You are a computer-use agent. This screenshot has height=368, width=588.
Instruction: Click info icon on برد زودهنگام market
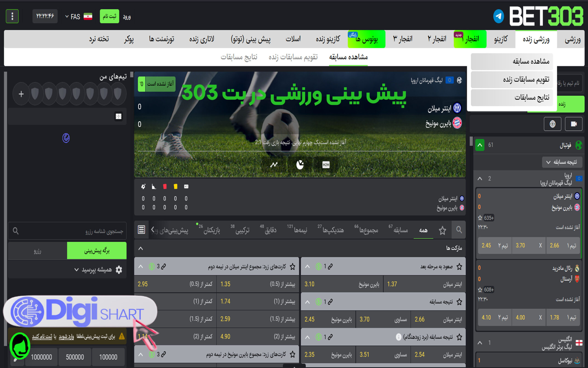[x=399, y=337]
